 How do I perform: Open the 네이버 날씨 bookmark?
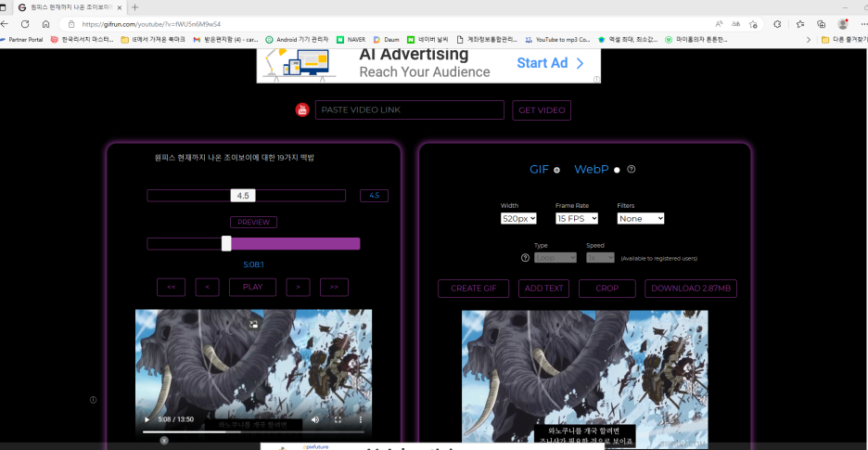coord(428,40)
